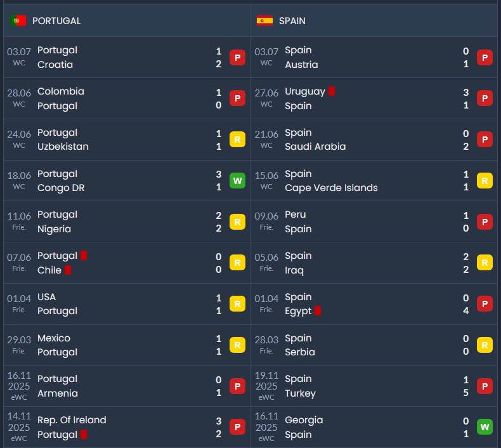Click yellow R badge for Portugal vs Uzbekistan
Viewport: 501px width, 448px height.
pyautogui.click(x=237, y=140)
